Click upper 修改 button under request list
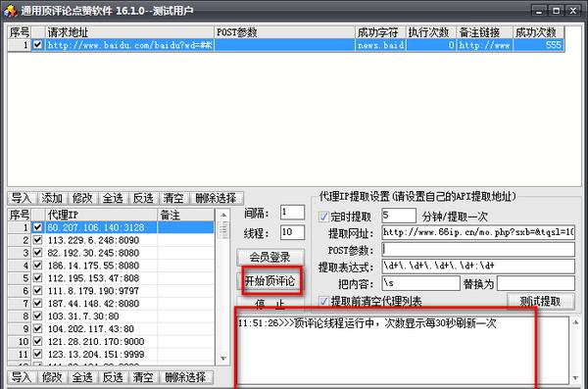Viewport: 588px width, 389px height. (82, 198)
